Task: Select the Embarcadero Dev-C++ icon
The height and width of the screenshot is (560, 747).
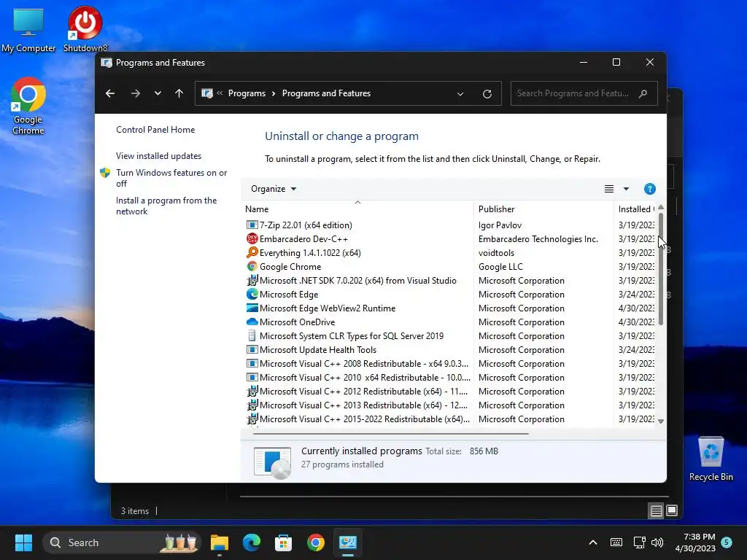Action: [252, 238]
